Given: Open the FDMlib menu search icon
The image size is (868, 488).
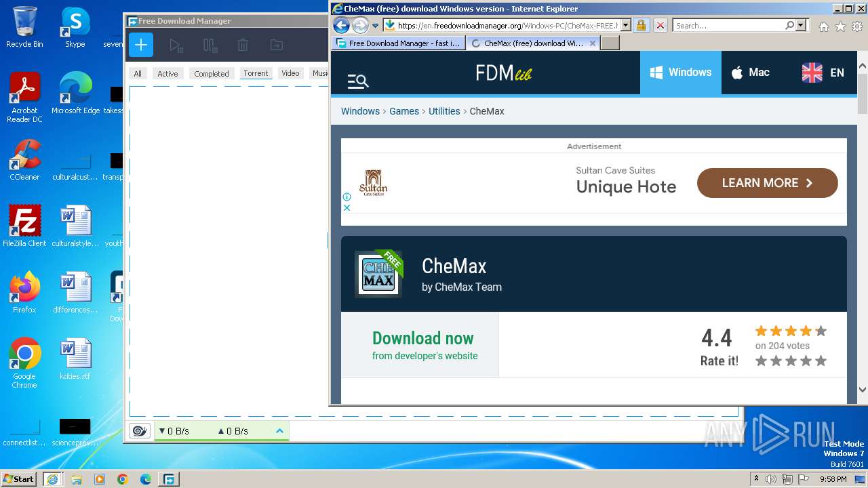Looking at the screenshot, I should [x=357, y=81].
